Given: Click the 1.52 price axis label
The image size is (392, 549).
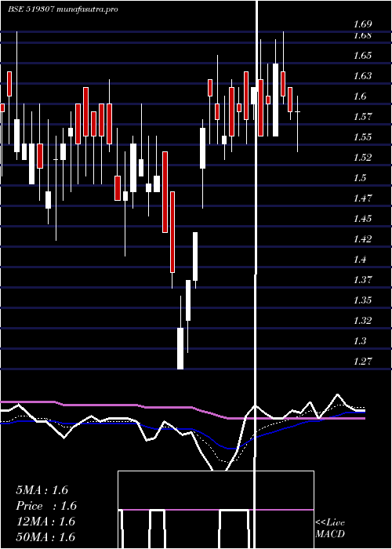Looking at the screenshot, I should point(362,158).
